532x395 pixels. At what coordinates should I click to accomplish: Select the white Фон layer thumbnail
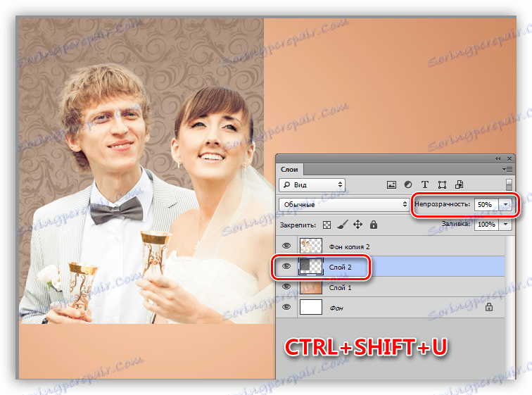(x=311, y=307)
